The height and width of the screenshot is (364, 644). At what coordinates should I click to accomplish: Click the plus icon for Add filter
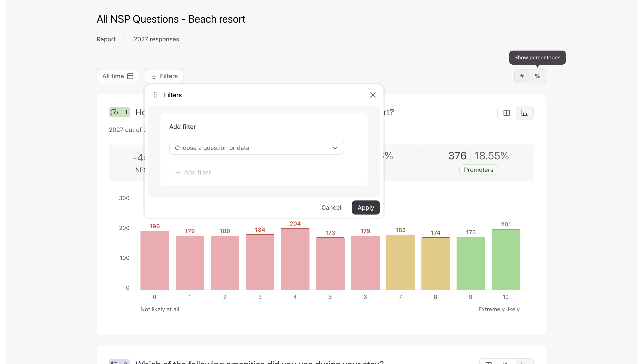tap(178, 172)
